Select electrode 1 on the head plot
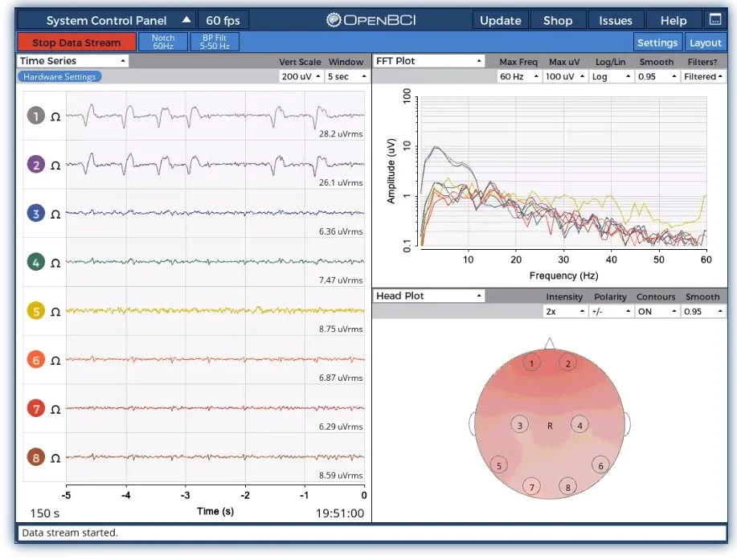737x560 pixels. pyautogui.click(x=531, y=364)
